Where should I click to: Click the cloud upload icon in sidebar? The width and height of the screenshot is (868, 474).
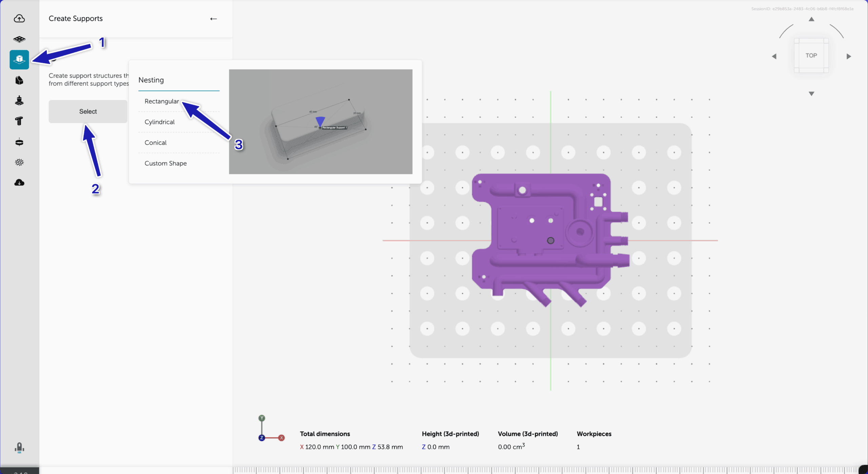pyautogui.click(x=19, y=18)
